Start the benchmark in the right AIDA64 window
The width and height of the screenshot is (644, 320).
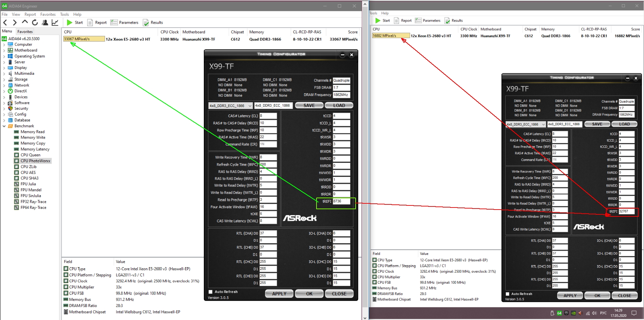click(x=382, y=21)
